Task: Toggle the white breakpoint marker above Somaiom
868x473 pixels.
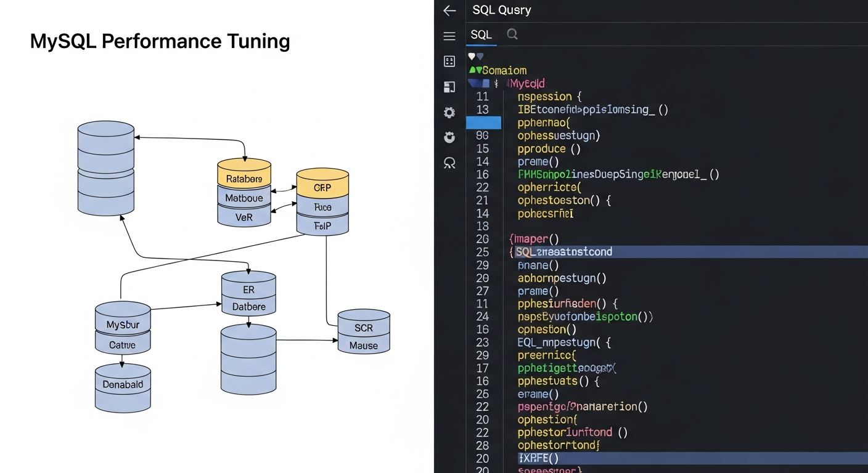Action: [x=472, y=55]
